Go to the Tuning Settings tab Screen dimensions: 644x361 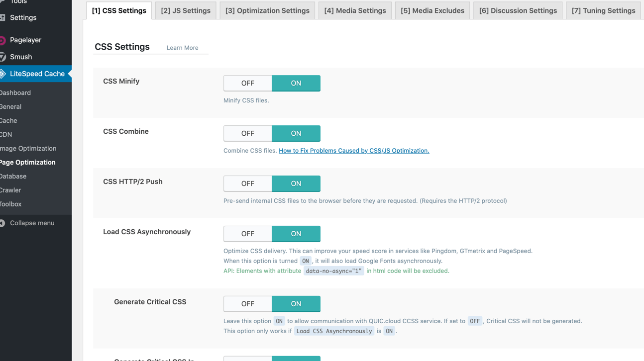point(603,10)
